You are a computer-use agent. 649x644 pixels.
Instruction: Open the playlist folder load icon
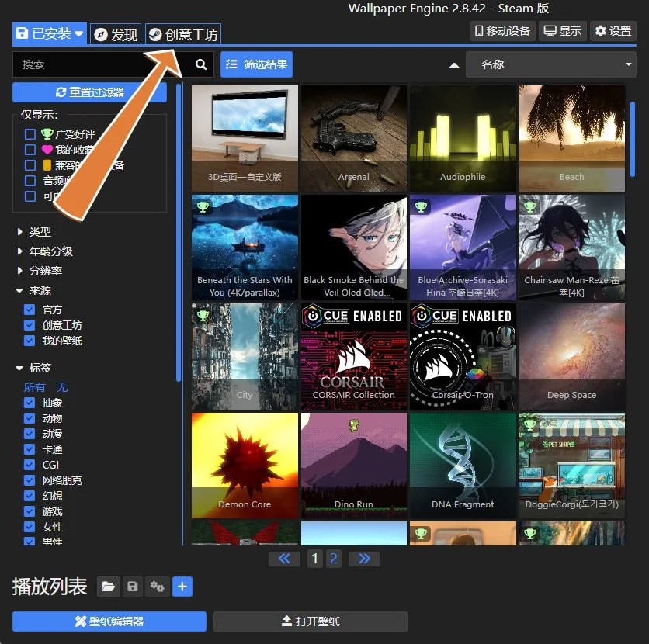(109, 587)
